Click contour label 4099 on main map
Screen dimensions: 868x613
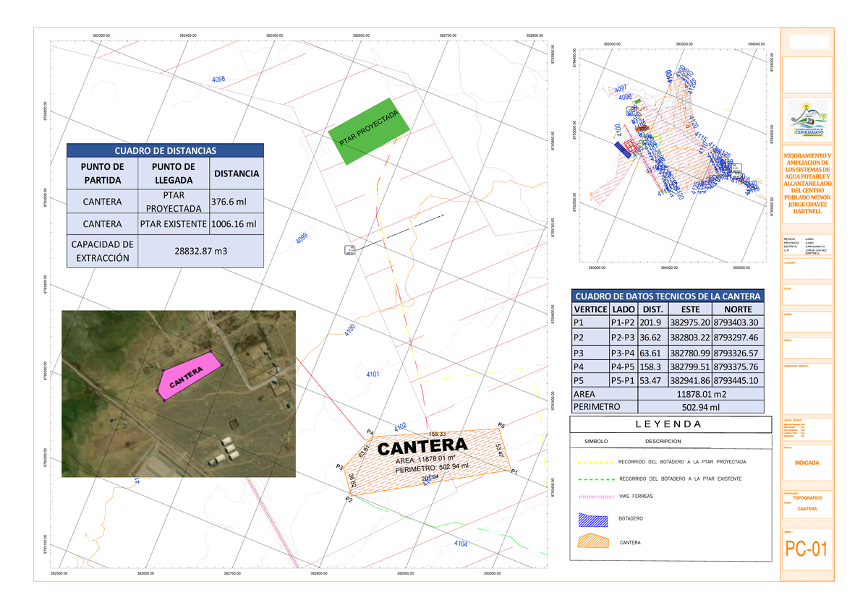(x=302, y=239)
